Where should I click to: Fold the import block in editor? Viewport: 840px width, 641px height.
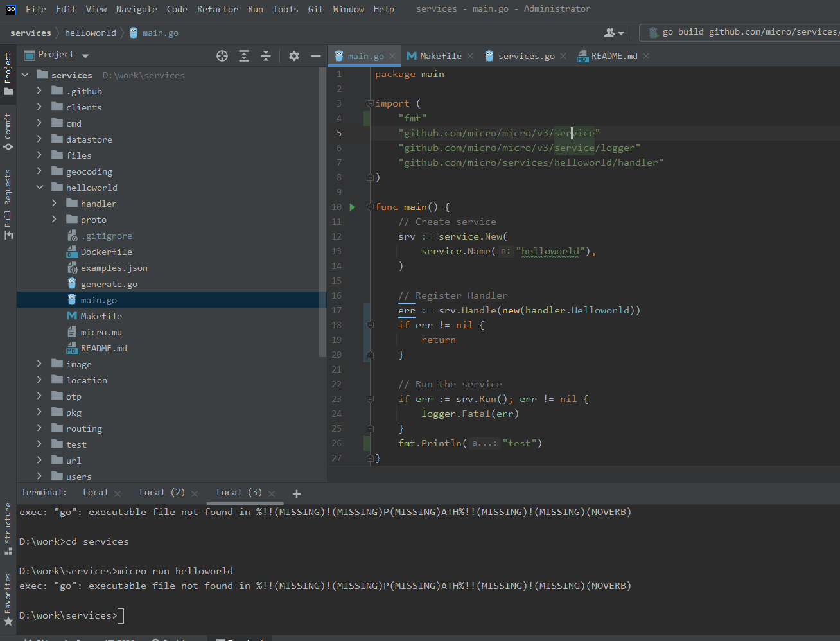tap(370, 103)
